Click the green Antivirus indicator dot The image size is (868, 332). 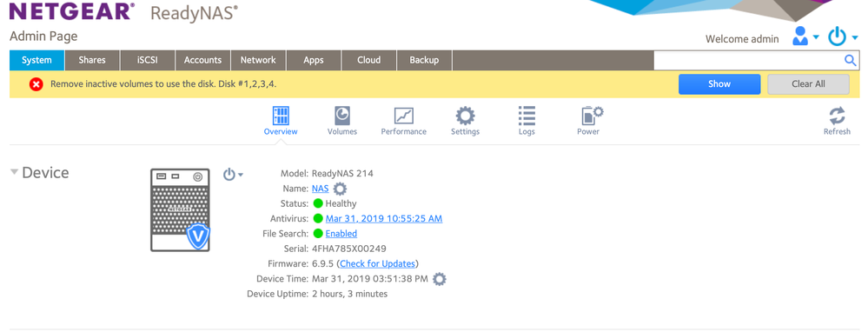[x=318, y=218]
